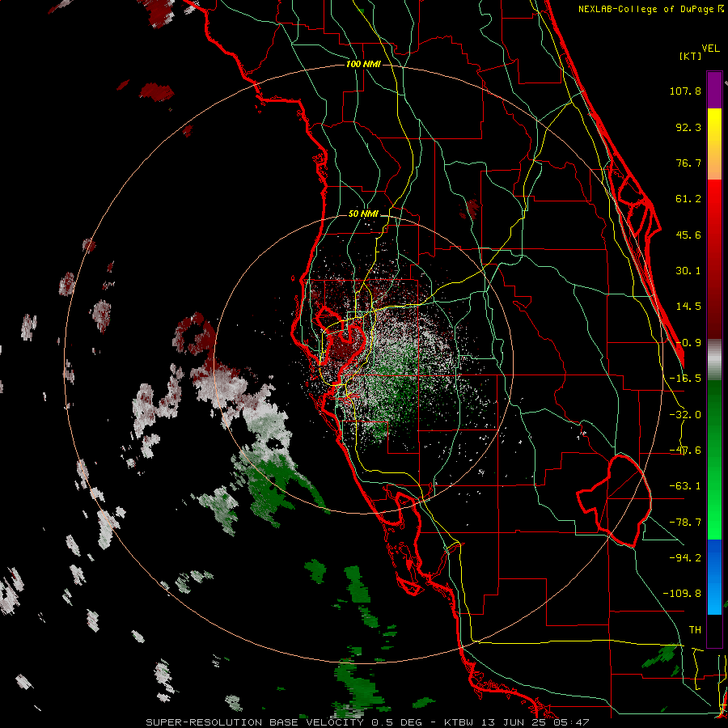Image resolution: width=728 pixels, height=728 pixels.
Task: Click the -78.7 legend value
Action: click(x=685, y=523)
